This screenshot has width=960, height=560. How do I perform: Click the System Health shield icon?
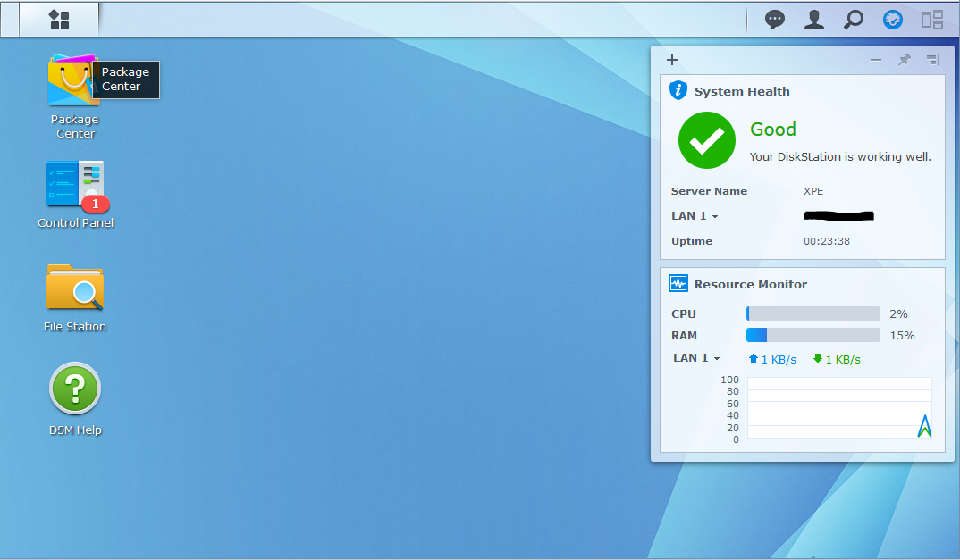[x=678, y=90]
